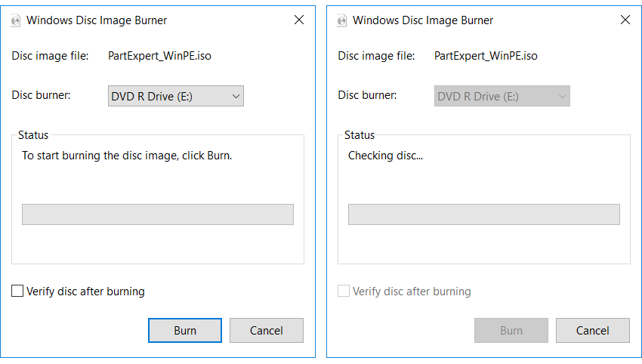This screenshot has height=364, width=642.
Task: Cancel the left Disc Image Burner dialog
Action: click(x=267, y=331)
